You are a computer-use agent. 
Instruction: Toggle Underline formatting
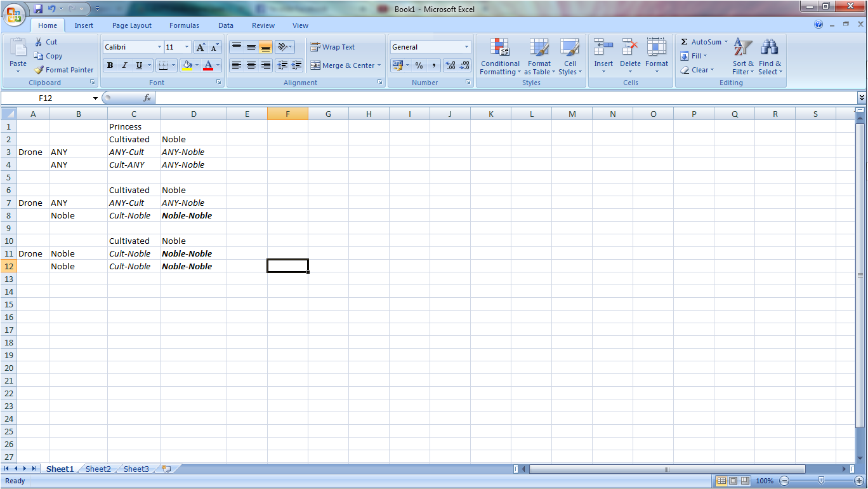[x=139, y=65]
